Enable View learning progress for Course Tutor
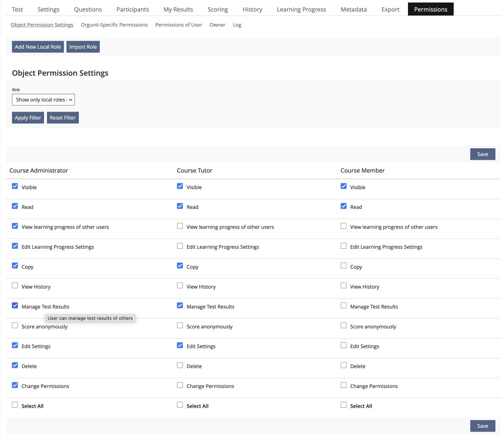Image resolution: width=504 pixels, height=440 pixels. click(180, 226)
